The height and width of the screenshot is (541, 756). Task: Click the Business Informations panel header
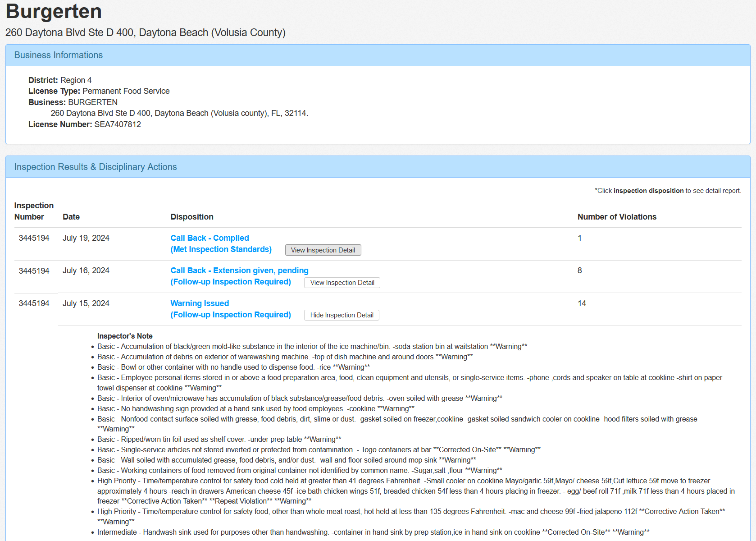click(59, 55)
